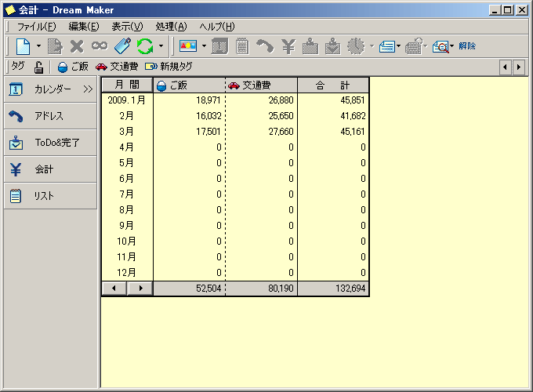Click the 52,504 column total
The width and height of the screenshot is (533, 392).
pyautogui.click(x=190, y=289)
